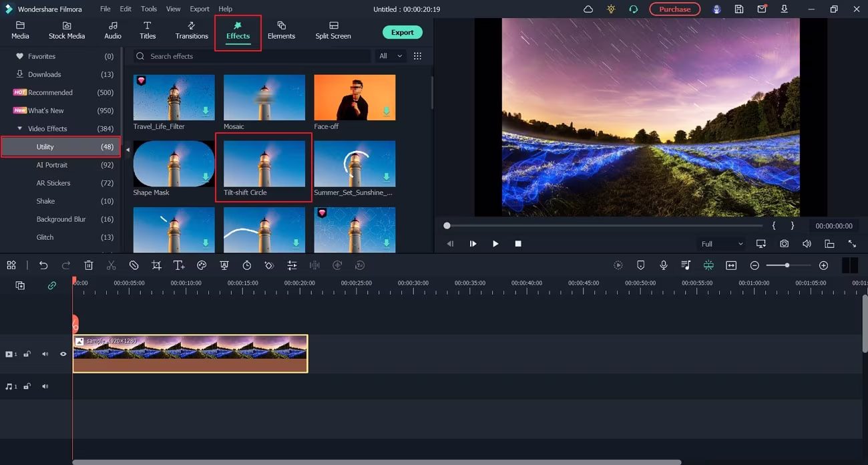
Task: Click the green Export button
Action: tap(402, 32)
